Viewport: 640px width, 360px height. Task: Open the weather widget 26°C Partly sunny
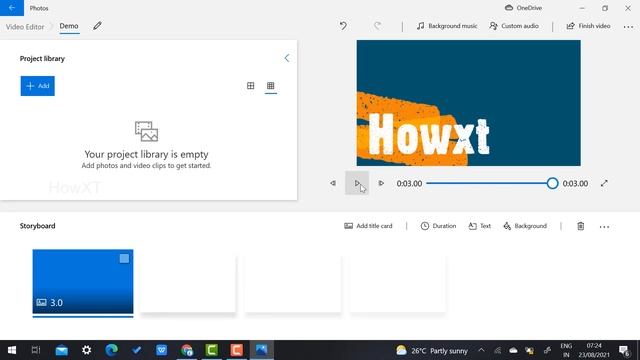click(431, 351)
